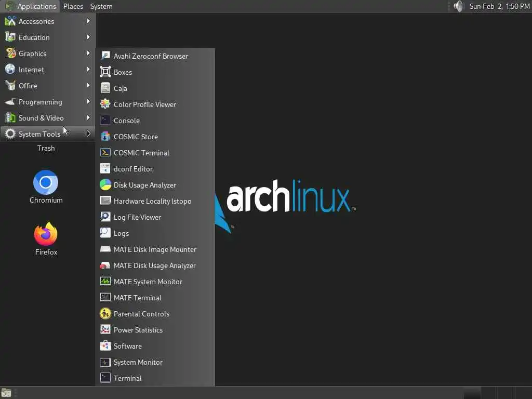Launch Console via its icon

105,121
